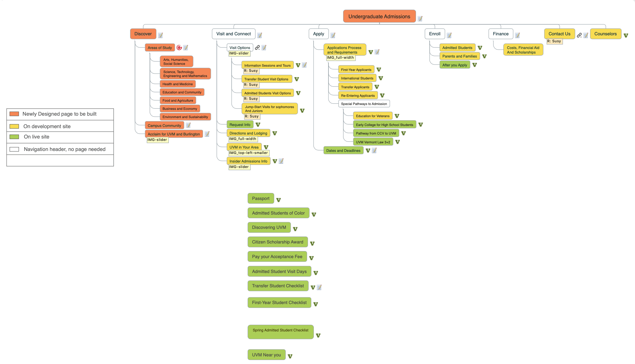This screenshot has height=364, width=635.
Task: Select the Counselors node
Action: 606,34
